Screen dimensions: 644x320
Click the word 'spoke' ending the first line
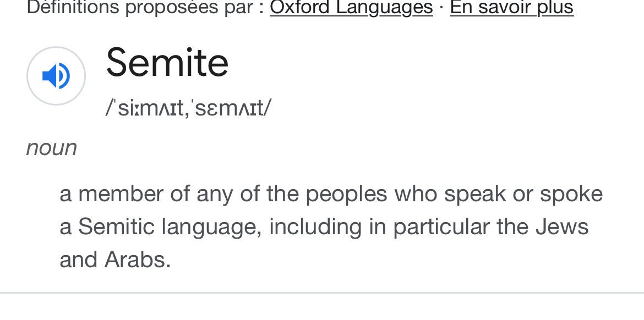[x=571, y=195]
